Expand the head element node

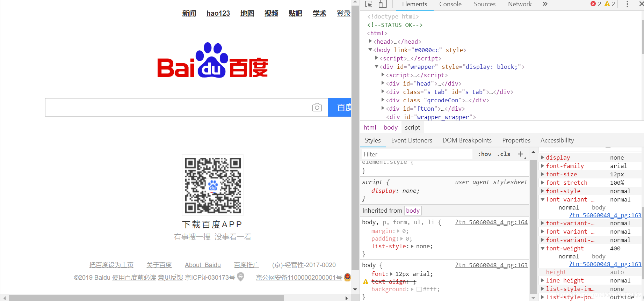coord(370,41)
